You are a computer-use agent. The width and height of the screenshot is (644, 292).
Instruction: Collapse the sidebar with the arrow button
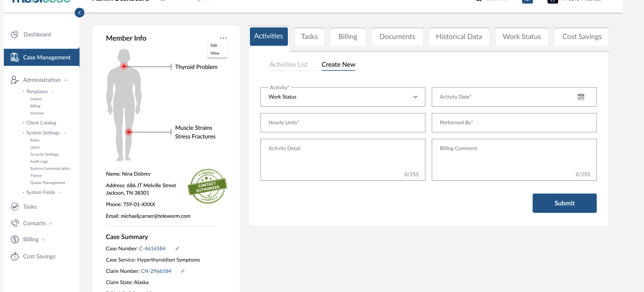(x=79, y=13)
